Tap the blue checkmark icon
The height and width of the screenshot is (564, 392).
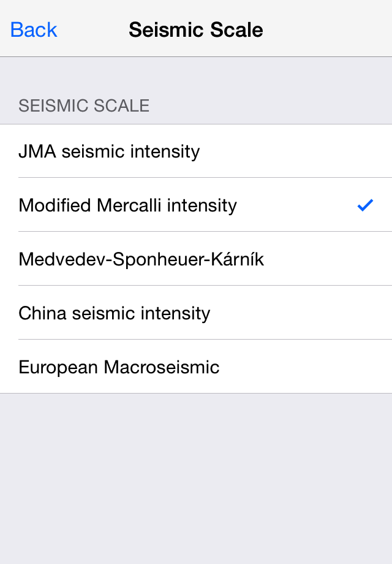pyautogui.click(x=365, y=205)
